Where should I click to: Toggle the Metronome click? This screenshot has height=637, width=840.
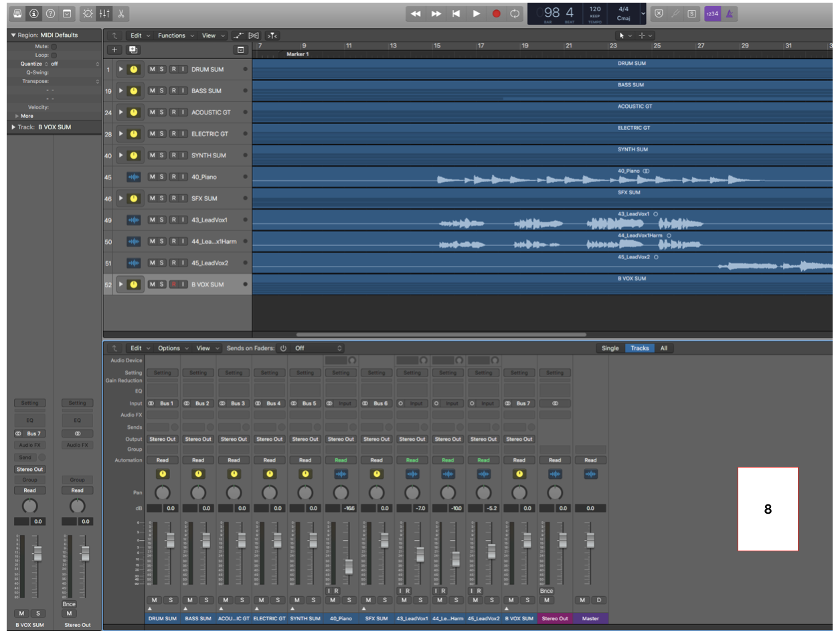730,13
